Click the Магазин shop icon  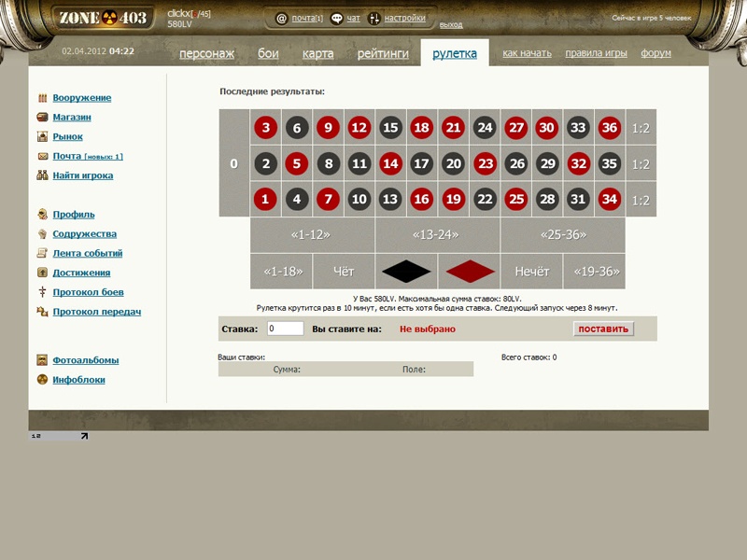42,118
